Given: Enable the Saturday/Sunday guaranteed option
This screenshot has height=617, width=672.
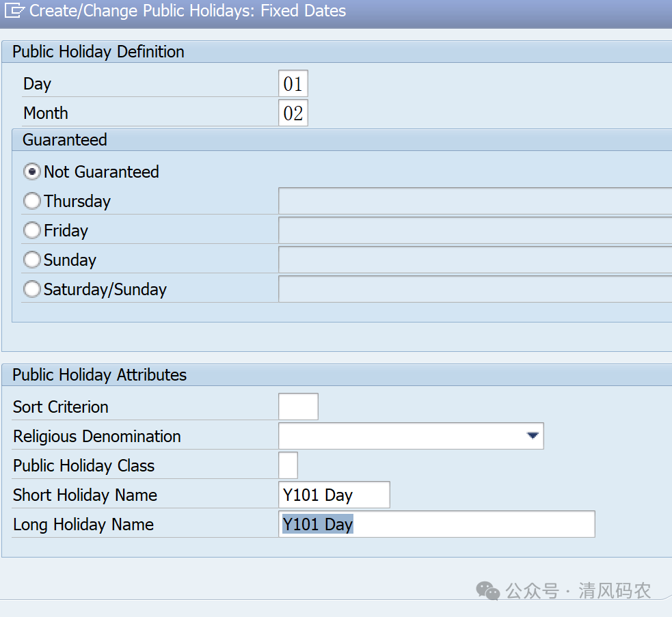Looking at the screenshot, I should pos(32,289).
